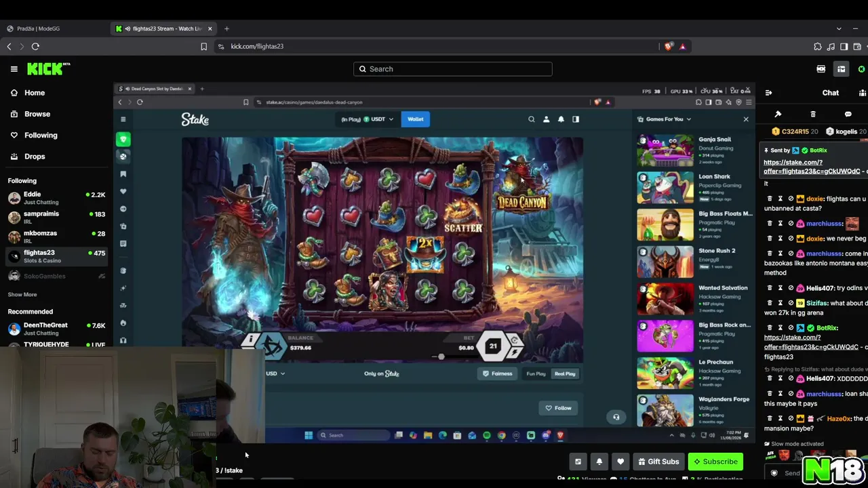Open the chat bubble options icon
868x488 pixels.
(x=848, y=114)
